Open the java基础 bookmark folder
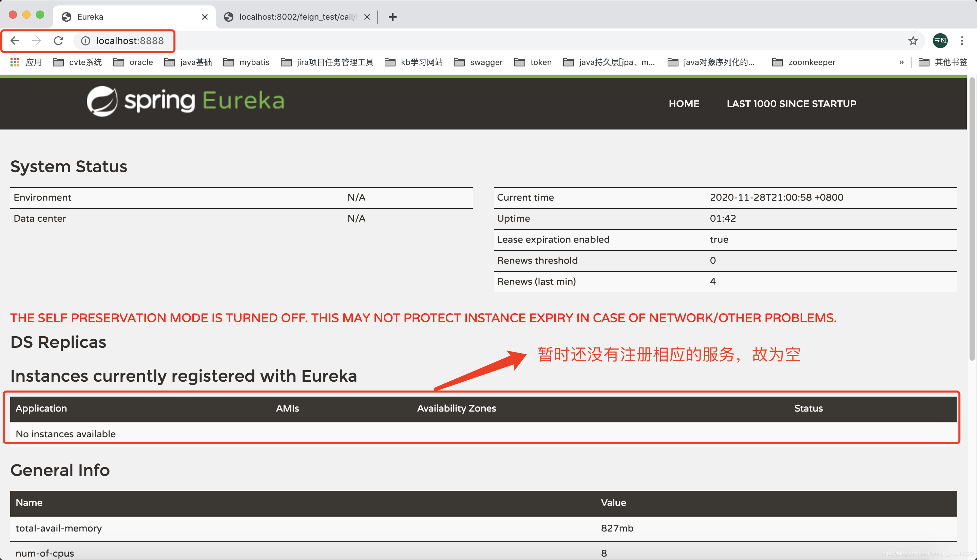 click(x=188, y=62)
